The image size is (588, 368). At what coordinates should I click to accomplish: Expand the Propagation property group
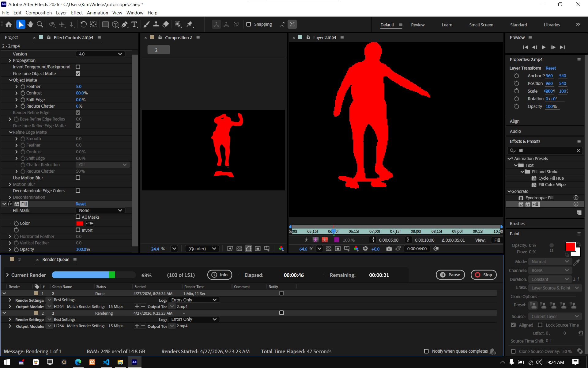pyautogui.click(x=10, y=60)
